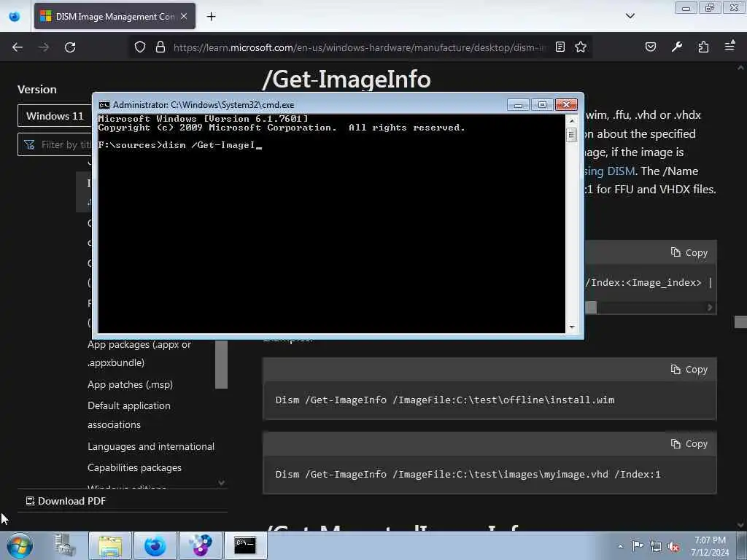
Task: Open Capabilities packages sidebar link
Action: (x=134, y=467)
